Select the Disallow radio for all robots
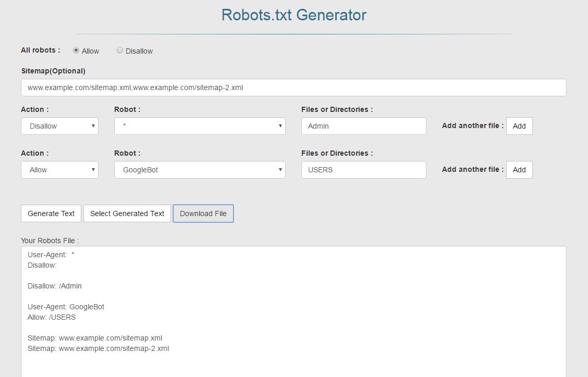588x377 pixels. click(x=120, y=51)
